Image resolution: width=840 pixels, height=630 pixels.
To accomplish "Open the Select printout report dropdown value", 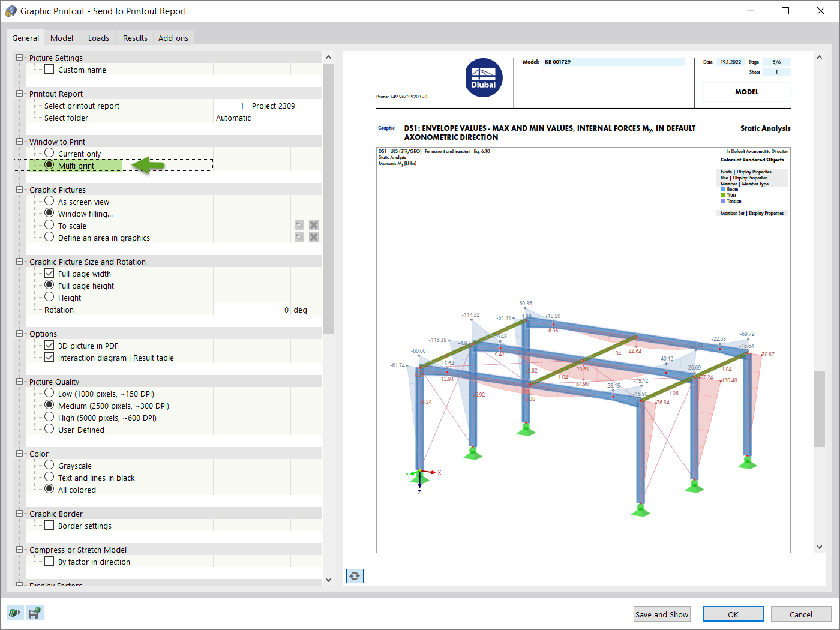I will tap(268, 106).
